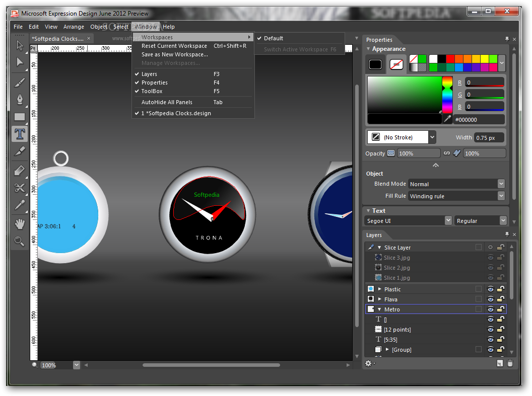Pin the Properties panel
This screenshot has height=396, width=532.
(x=507, y=39)
